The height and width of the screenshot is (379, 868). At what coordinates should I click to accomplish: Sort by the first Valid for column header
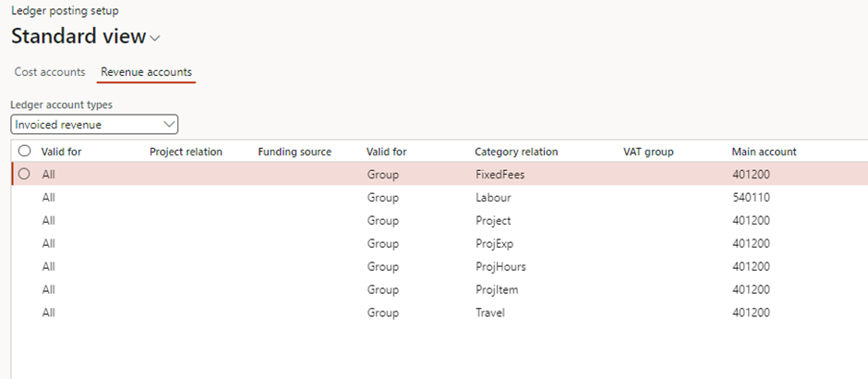pos(61,152)
